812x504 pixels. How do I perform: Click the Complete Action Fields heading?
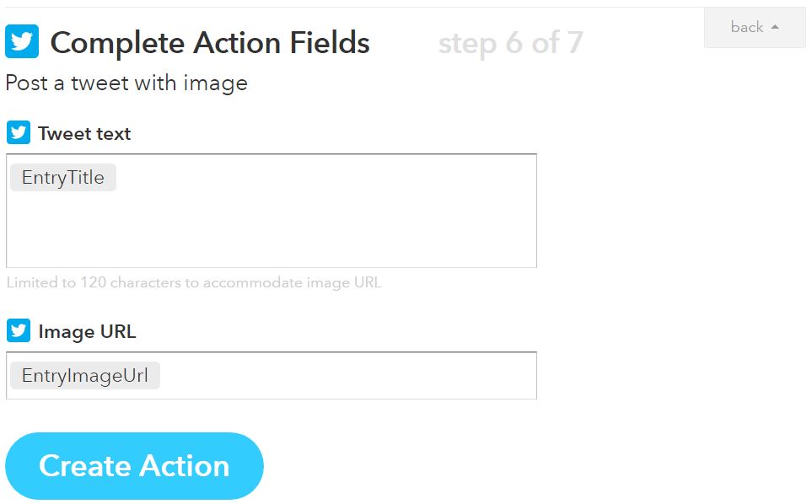pyautogui.click(x=210, y=42)
